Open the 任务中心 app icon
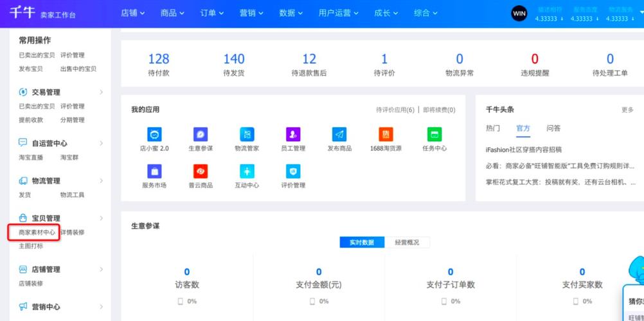644x321 pixels. 434,134
